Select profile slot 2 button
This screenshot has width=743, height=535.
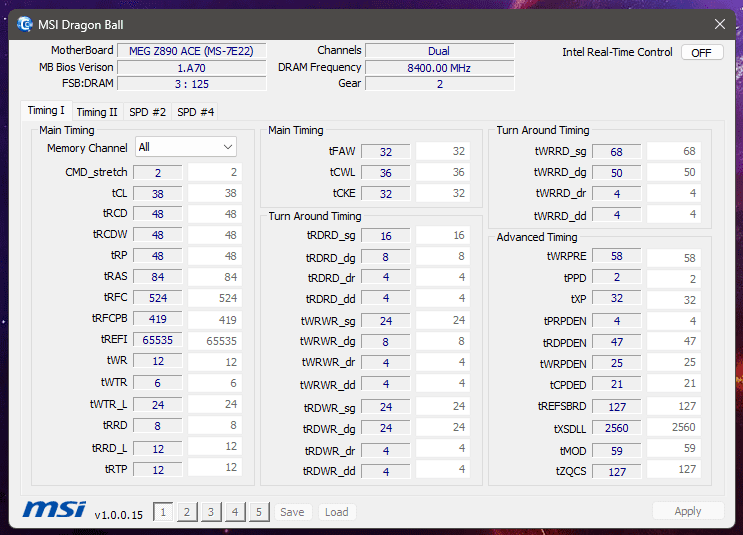tap(187, 512)
